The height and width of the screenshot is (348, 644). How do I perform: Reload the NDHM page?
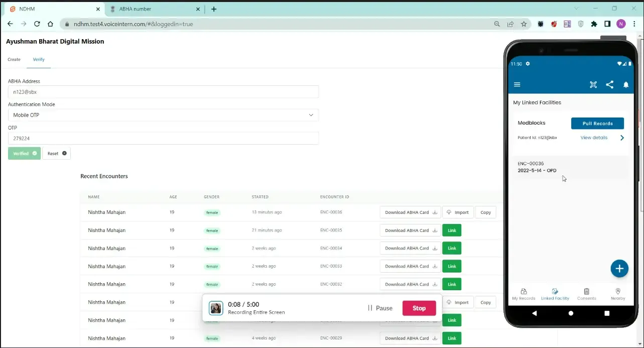pyautogui.click(x=37, y=24)
